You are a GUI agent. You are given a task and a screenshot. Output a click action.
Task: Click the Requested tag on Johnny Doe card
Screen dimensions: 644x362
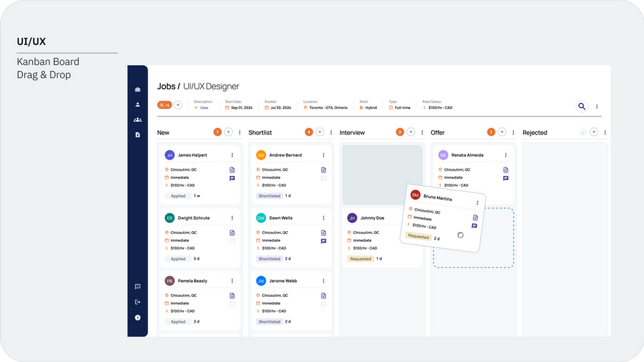coord(360,259)
